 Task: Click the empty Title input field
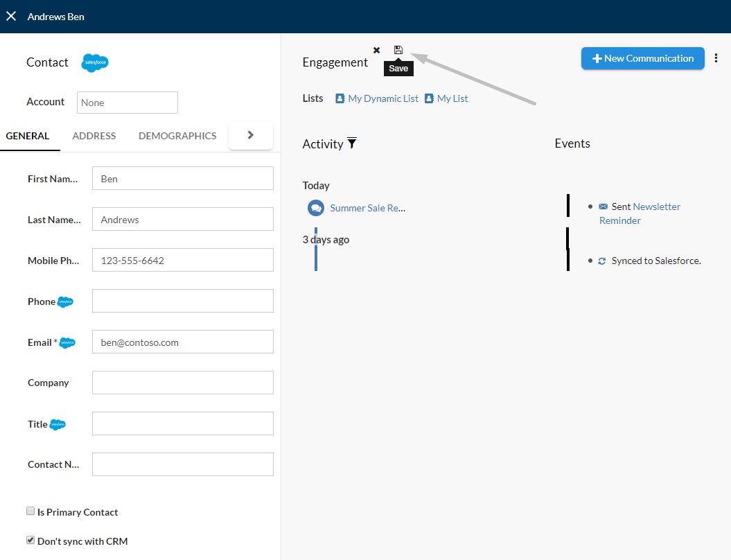pos(183,423)
